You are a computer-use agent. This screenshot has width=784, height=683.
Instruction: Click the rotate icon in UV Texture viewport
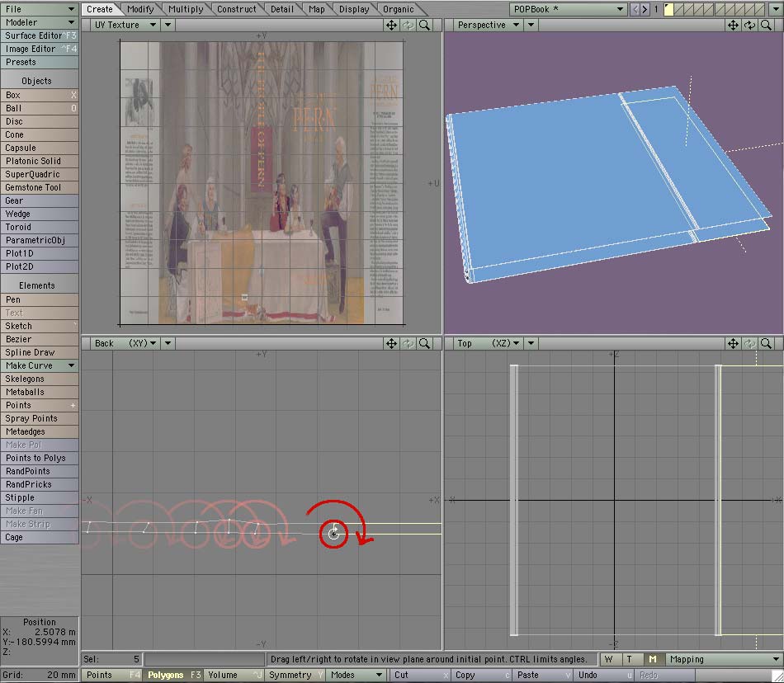408,25
